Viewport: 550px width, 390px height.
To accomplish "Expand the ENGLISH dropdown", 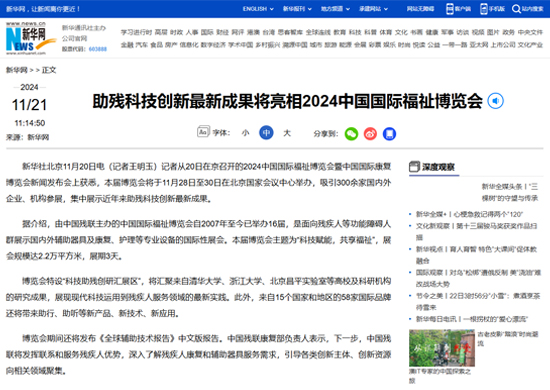I will [258, 9].
